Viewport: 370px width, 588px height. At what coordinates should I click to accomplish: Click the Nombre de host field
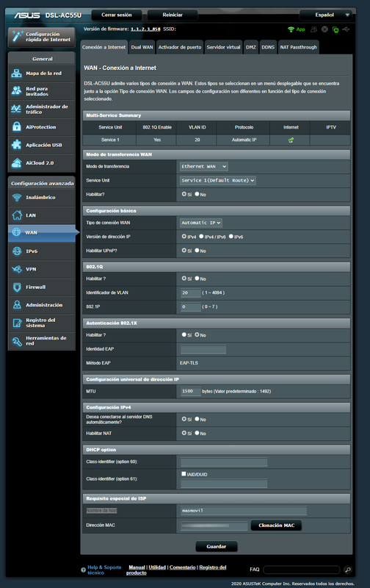point(244,511)
